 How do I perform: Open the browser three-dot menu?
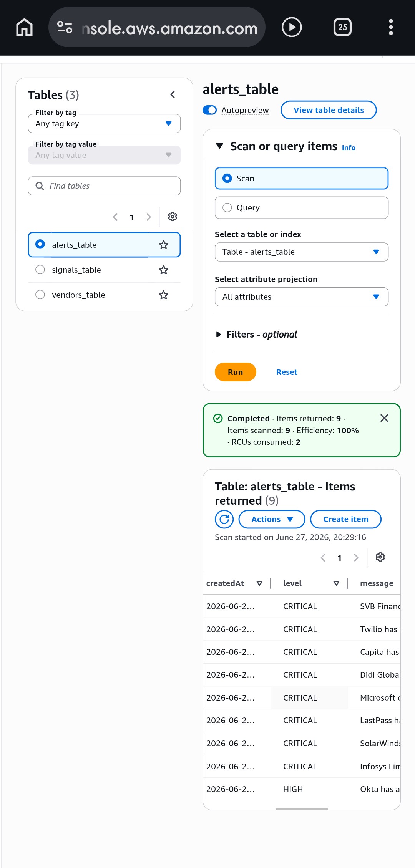391,27
